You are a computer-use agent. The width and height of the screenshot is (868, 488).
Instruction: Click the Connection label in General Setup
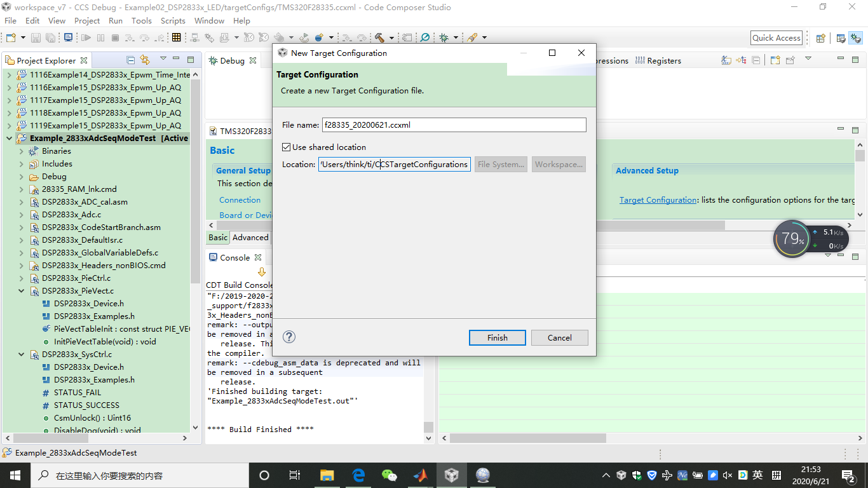click(240, 200)
